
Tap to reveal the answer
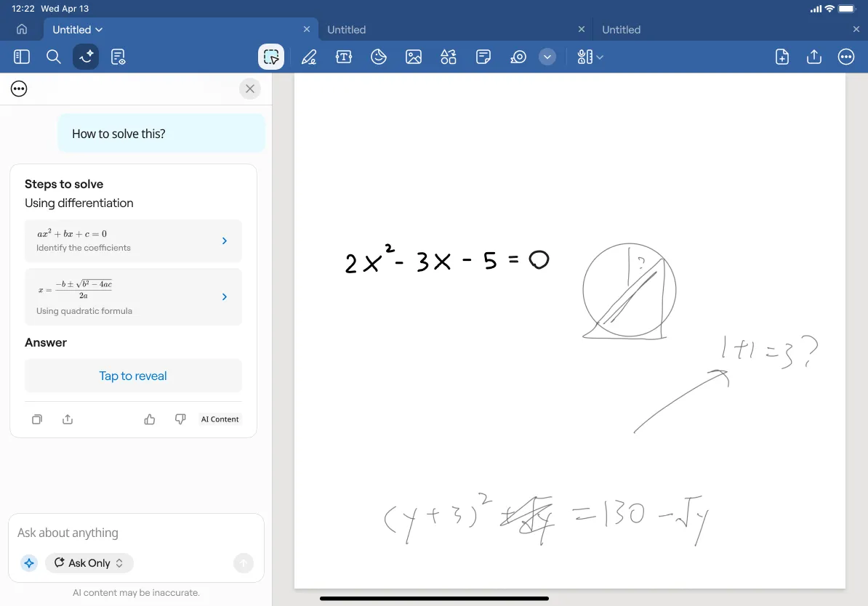coord(133,376)
